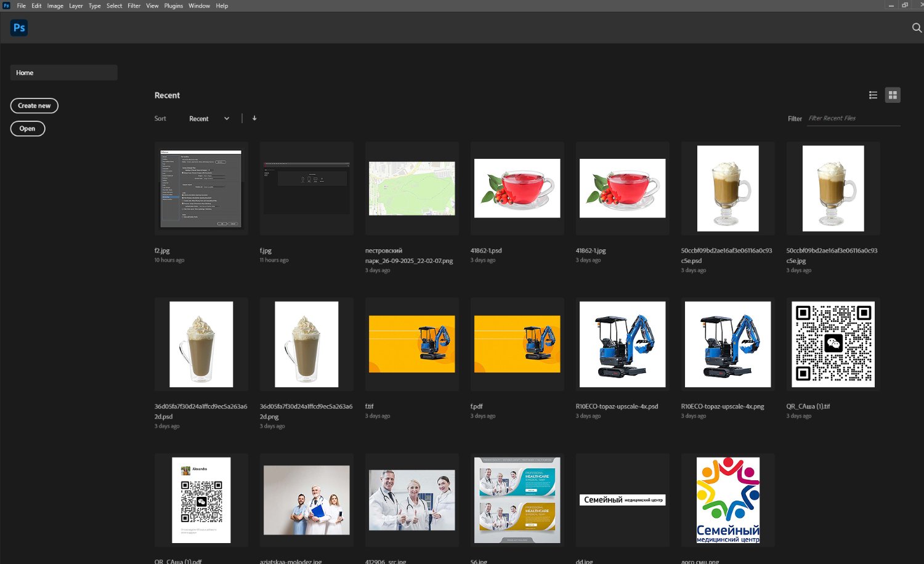
Task: Open the search magnifier icon
Action: pos(917,28)
